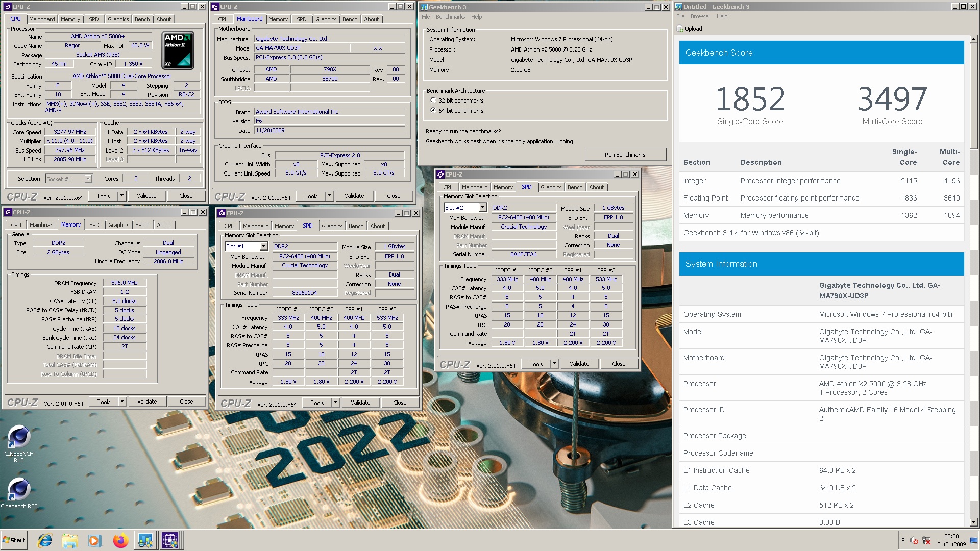
Task: Launch Windows Media Player from taskbar
Action: 94,540
